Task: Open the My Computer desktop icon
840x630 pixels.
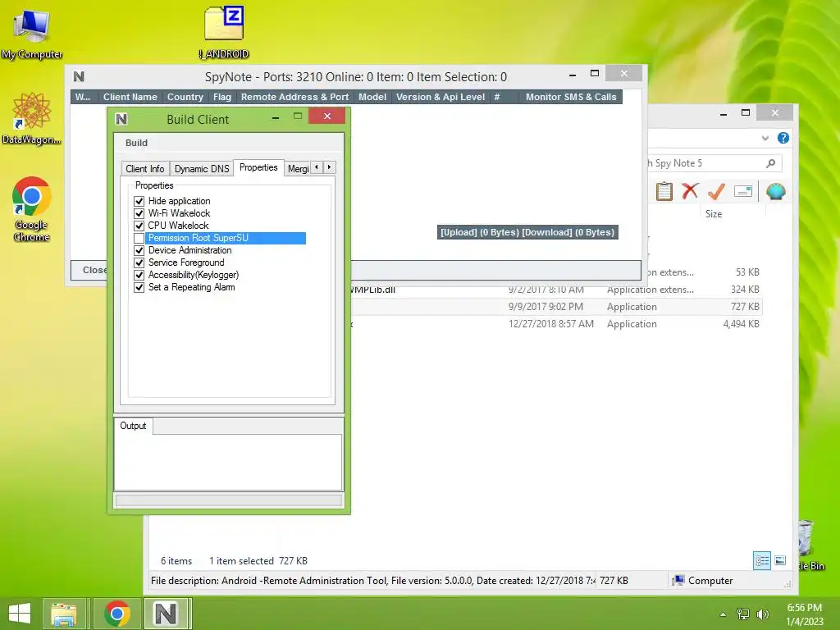Action: 32,33
